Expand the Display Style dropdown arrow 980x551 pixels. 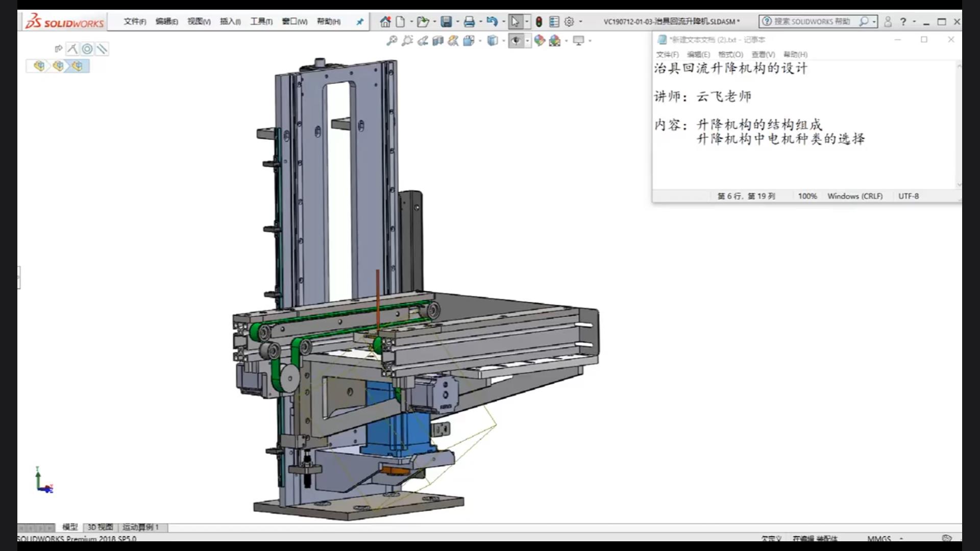[x=504, y=40]
